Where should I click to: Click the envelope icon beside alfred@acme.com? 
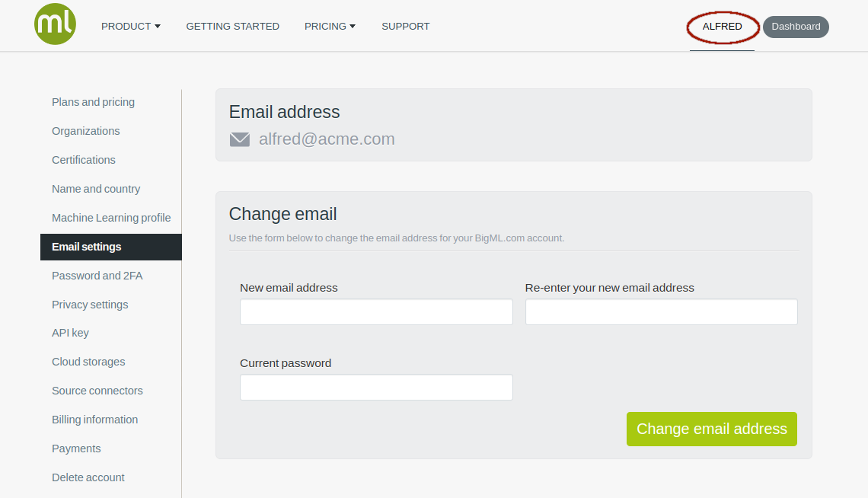[240, 139]
